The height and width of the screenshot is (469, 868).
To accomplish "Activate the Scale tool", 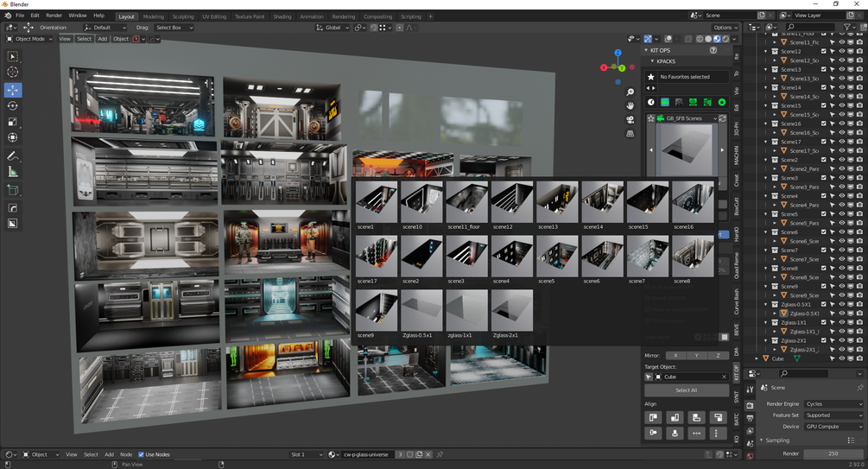I will click(x=12, y=122).
